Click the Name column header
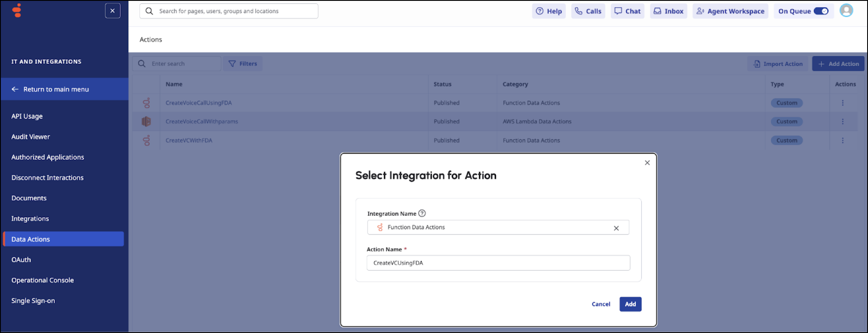 coord(174,84)
